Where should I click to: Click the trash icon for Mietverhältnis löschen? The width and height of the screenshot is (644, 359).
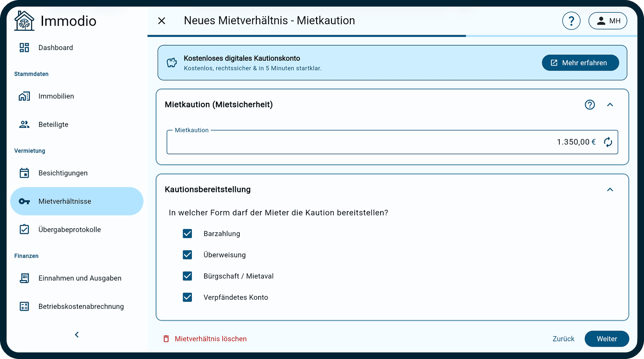tap(166, 339)
